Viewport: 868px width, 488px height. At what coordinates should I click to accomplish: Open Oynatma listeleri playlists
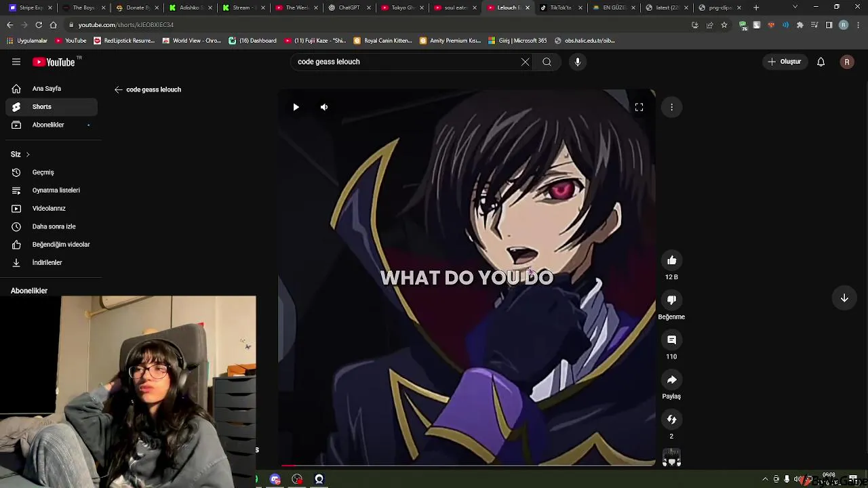click(52, 190)
